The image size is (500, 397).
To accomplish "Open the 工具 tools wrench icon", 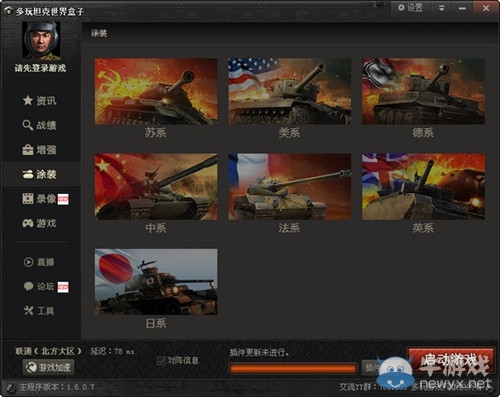I will pyautogui.click(x=29, y=311).
